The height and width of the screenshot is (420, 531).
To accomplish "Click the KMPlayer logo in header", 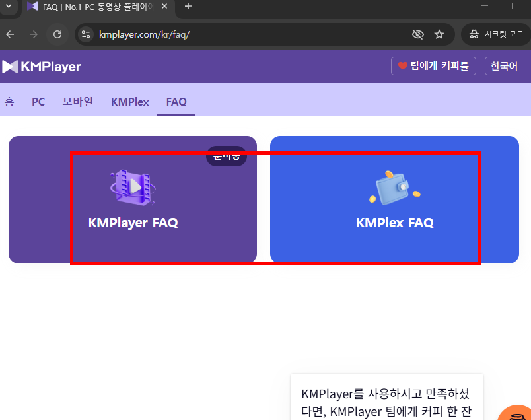I will click(42, 67).
